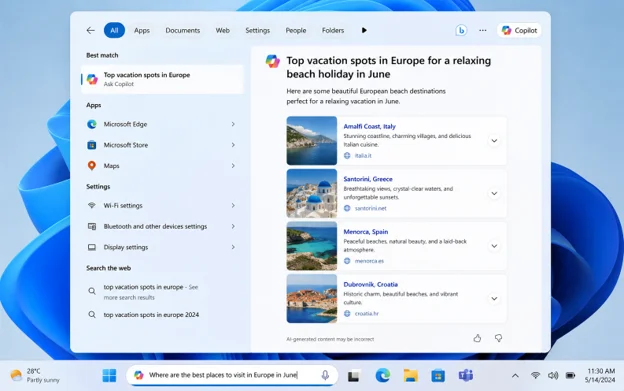This screenshot has height=391, width=624.
Task: Expand Microsoft Store result chevron
Action: click(233, 145)
